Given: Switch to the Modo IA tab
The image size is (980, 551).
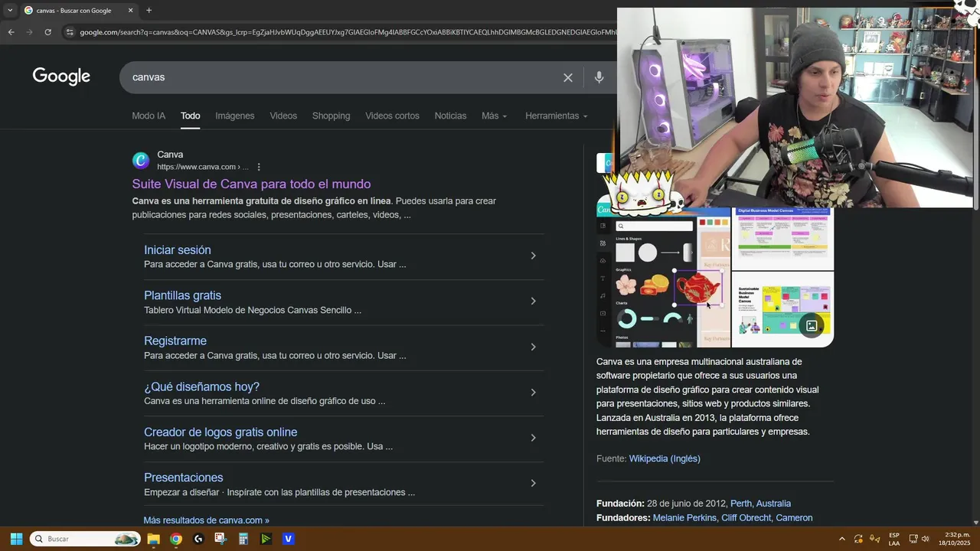Looking at the screenshot, I should 149,116.
